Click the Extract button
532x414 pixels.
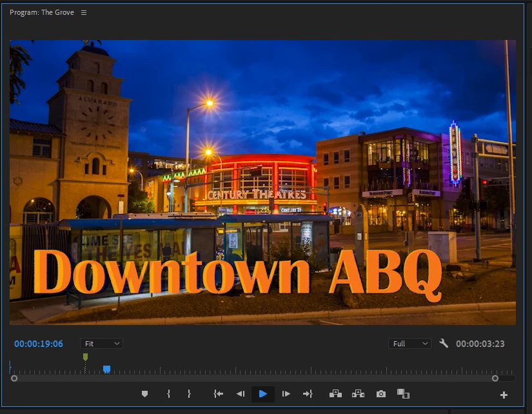coord(358,393)
